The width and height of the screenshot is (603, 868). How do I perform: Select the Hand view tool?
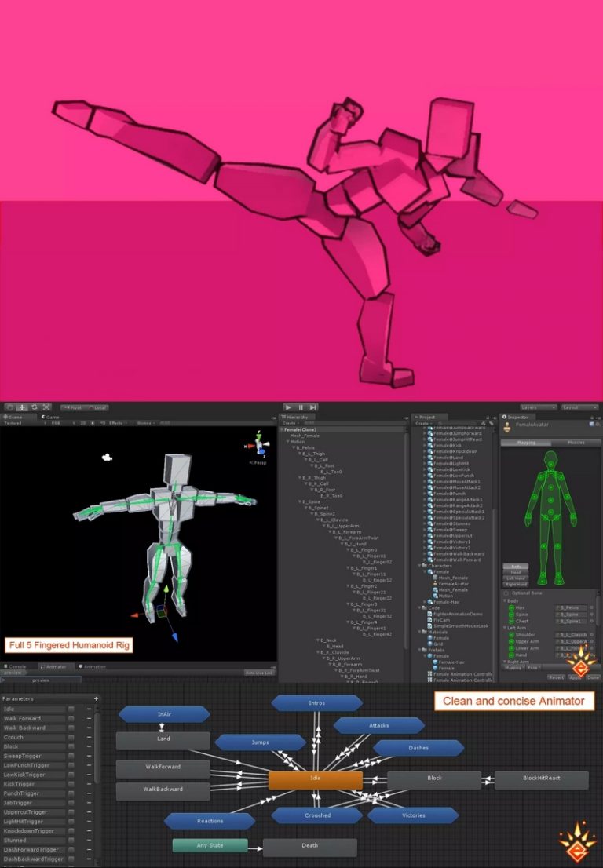(10, 407)
